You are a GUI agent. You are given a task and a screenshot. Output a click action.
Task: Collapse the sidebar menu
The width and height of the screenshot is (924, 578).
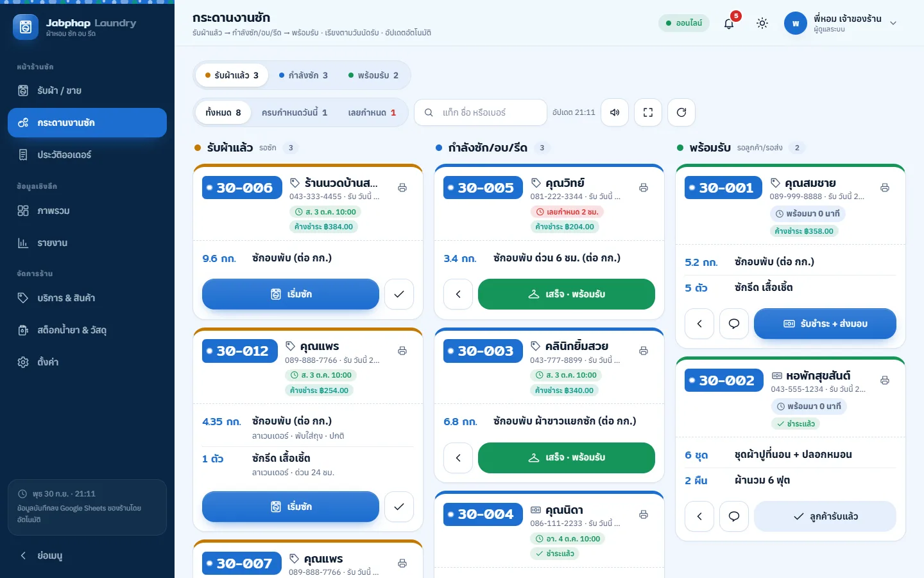pyautogui.click(x=87, y=556)
